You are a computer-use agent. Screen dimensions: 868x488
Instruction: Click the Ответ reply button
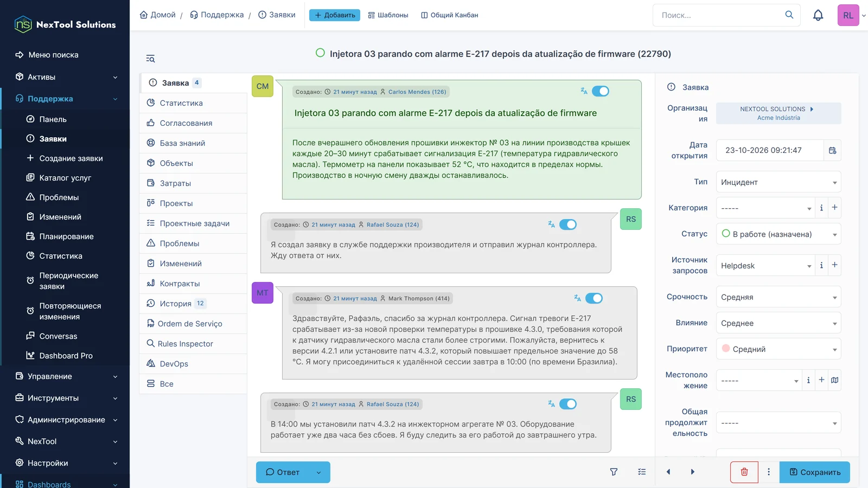pyautogui.click(x=283, y=472)
